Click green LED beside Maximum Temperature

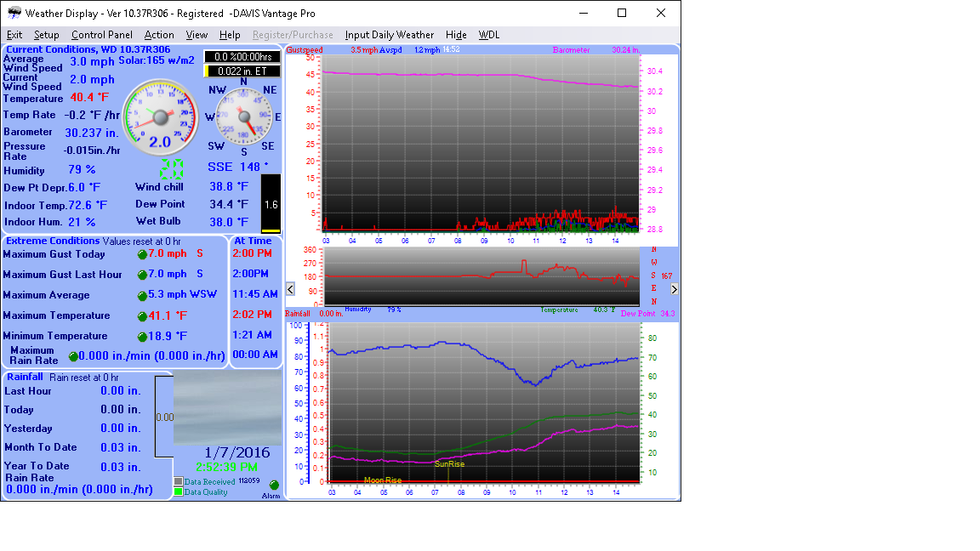tap(142, 316)
